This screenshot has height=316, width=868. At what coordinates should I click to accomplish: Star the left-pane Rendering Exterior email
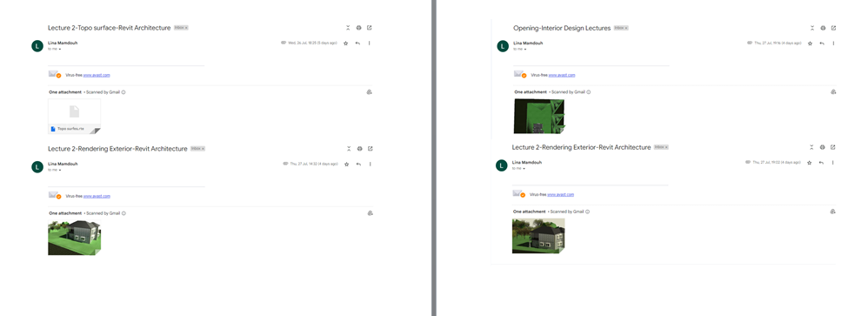[346, 165]
